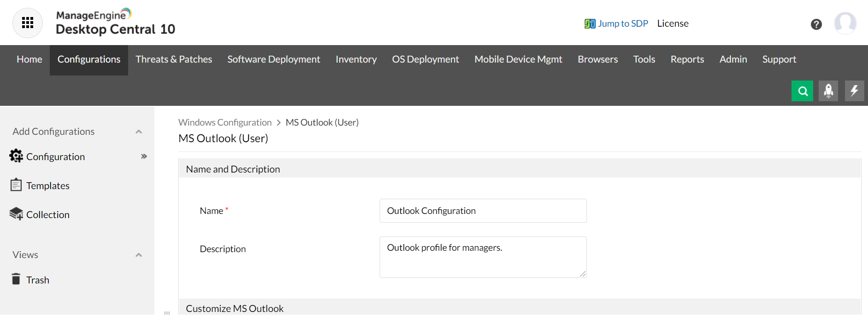Click the Configuration gear icon in sidebar

point(16,156)
